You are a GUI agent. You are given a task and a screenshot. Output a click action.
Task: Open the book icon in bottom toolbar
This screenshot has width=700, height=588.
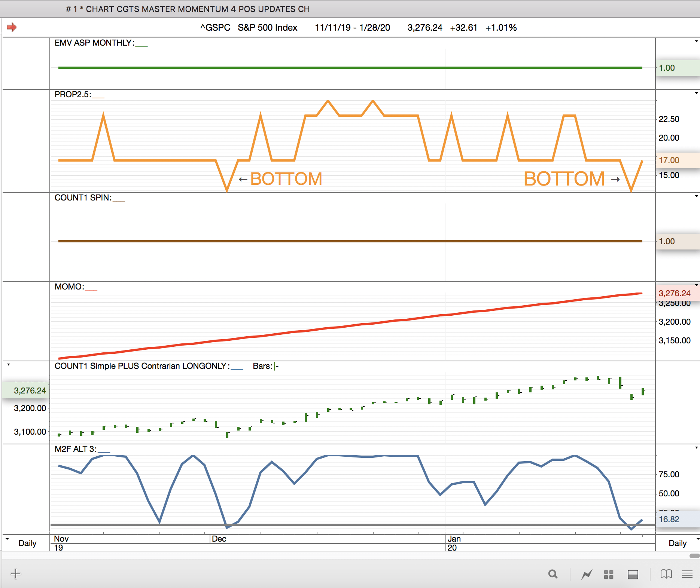click(666, 574)
